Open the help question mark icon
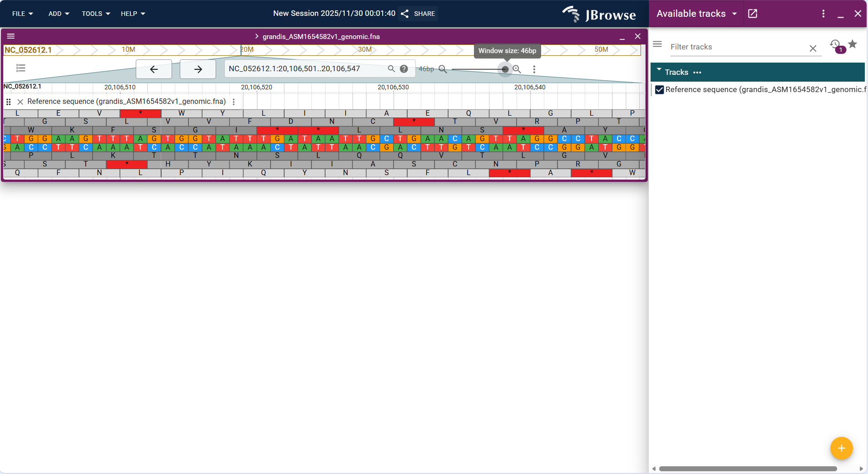868x474 pixels. (x=404, y=68)
